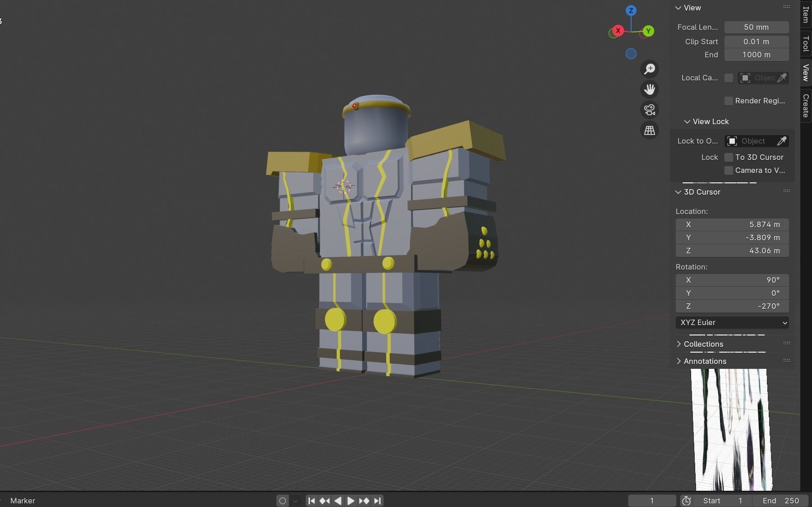Screen dimensions: 812x507
Task: Click cursor Rotation X 90° field
Action: (x=732, y=280)
